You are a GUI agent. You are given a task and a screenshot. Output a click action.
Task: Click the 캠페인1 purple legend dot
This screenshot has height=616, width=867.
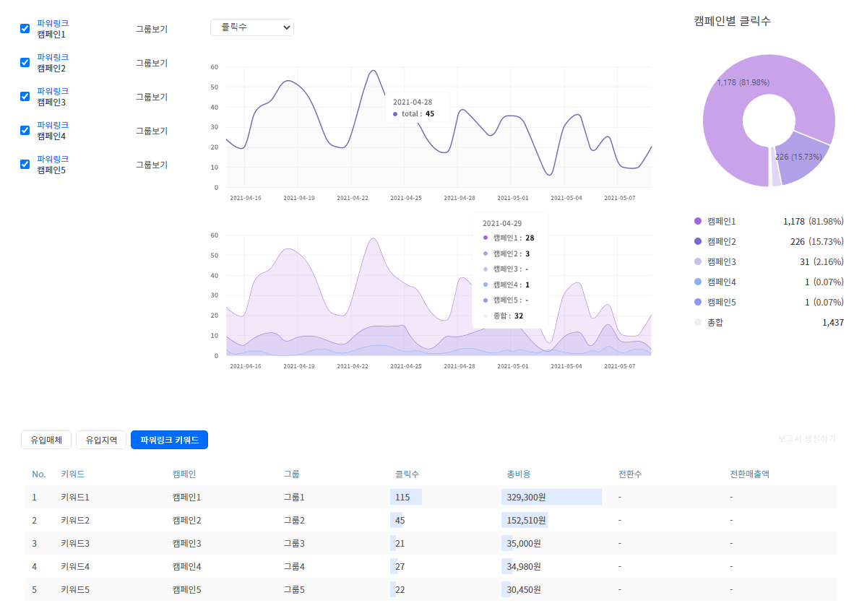[697, 221]
